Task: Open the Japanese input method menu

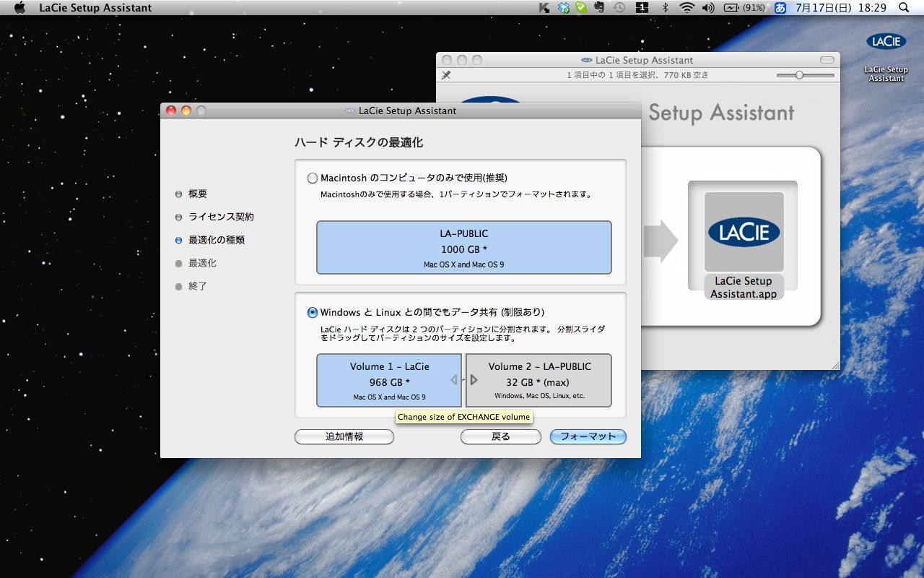Action: (780, 8)
